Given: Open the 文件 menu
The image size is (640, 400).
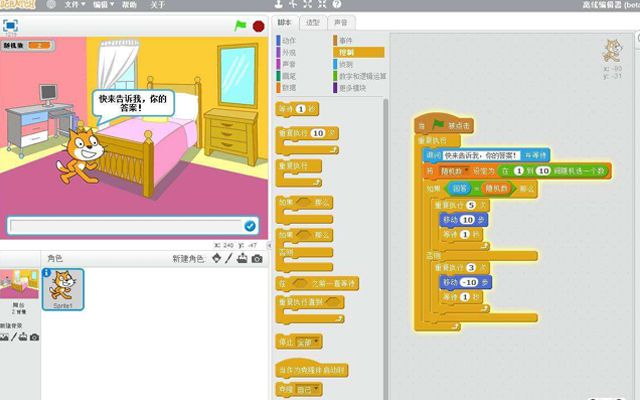Looking at the screenshot, I should tap(74, 5).
